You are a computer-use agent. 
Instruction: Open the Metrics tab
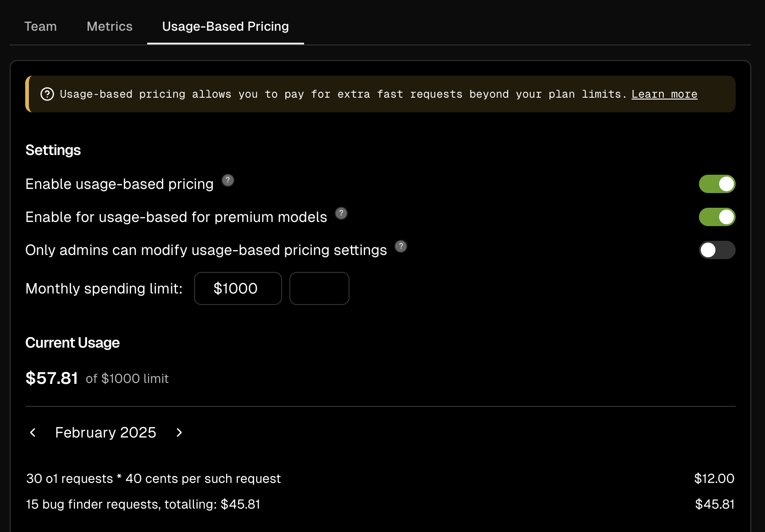(109, 27)
